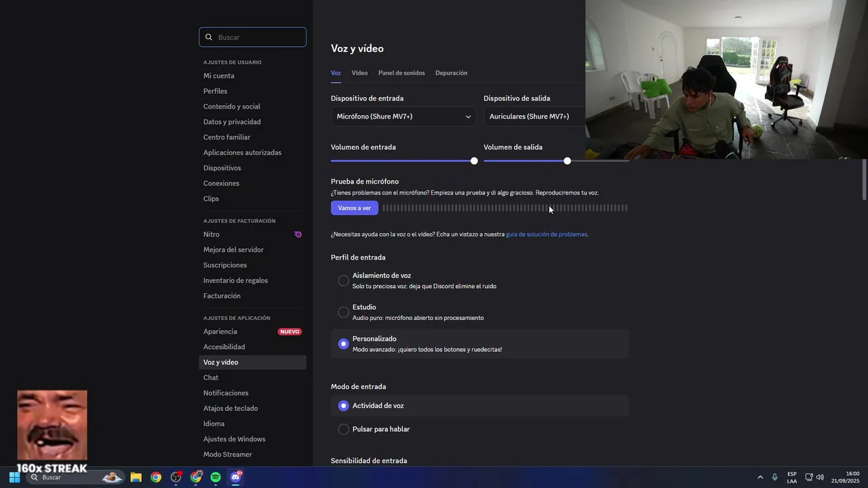
Task: Open plain Chrome icon without profile badge
Action: tap(156, 477)
